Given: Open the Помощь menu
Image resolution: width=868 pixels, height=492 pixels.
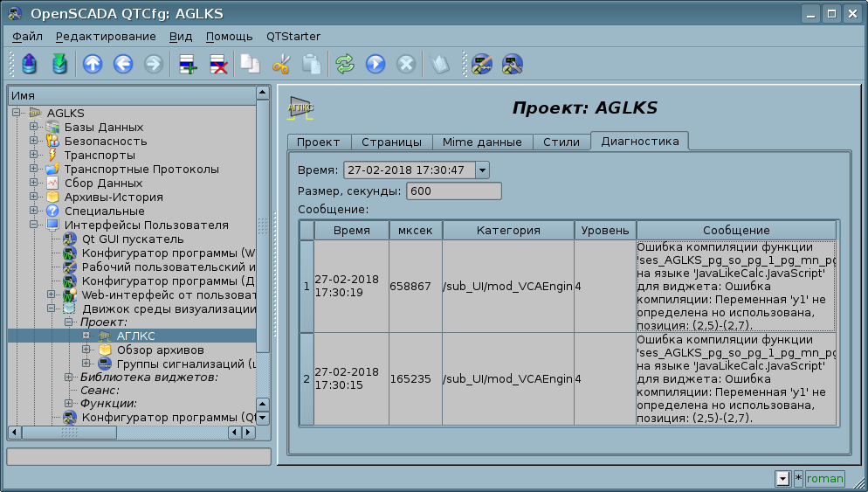Looking at the screenshot, I should point(229,37).
